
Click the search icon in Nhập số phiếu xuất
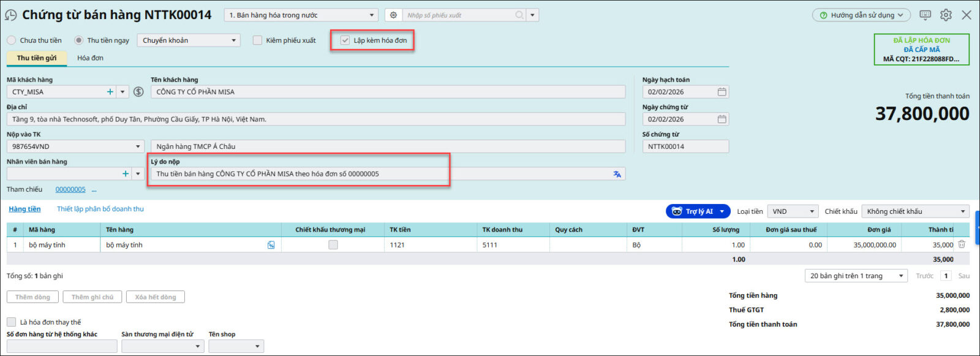[x=519, y=15]
